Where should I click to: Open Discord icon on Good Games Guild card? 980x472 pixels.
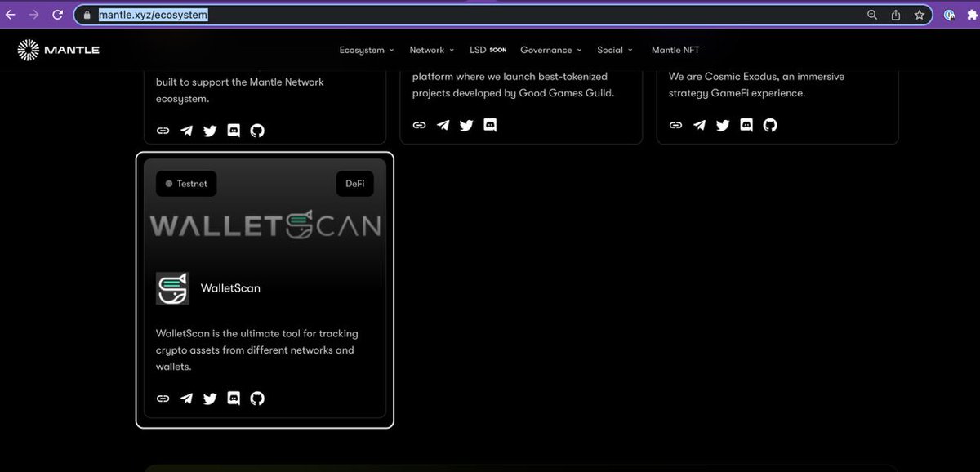(x=490, y=125)
